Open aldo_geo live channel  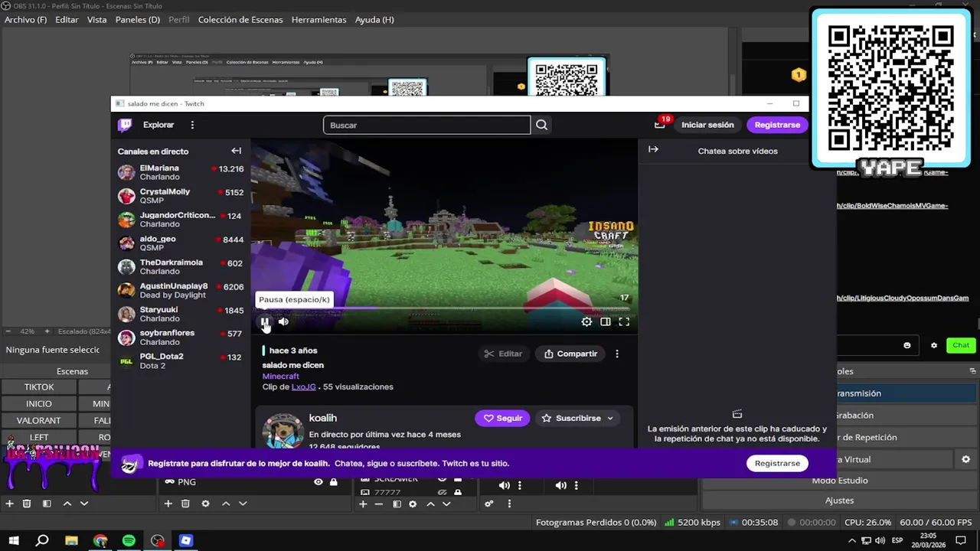click(181, 243)
